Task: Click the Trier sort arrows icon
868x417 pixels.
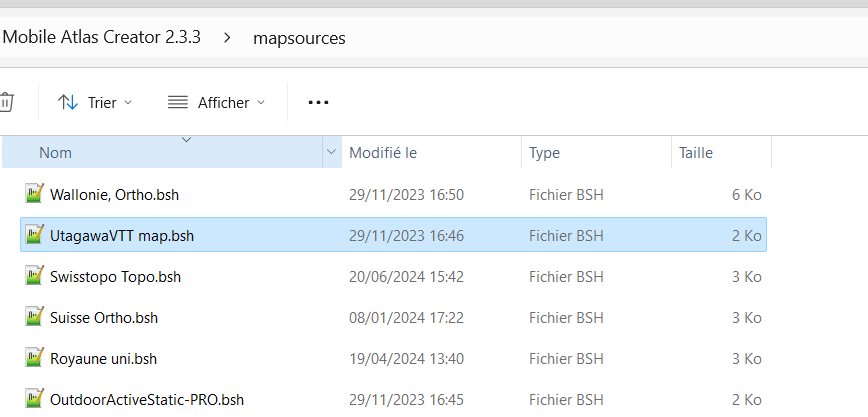Action: 68,102
